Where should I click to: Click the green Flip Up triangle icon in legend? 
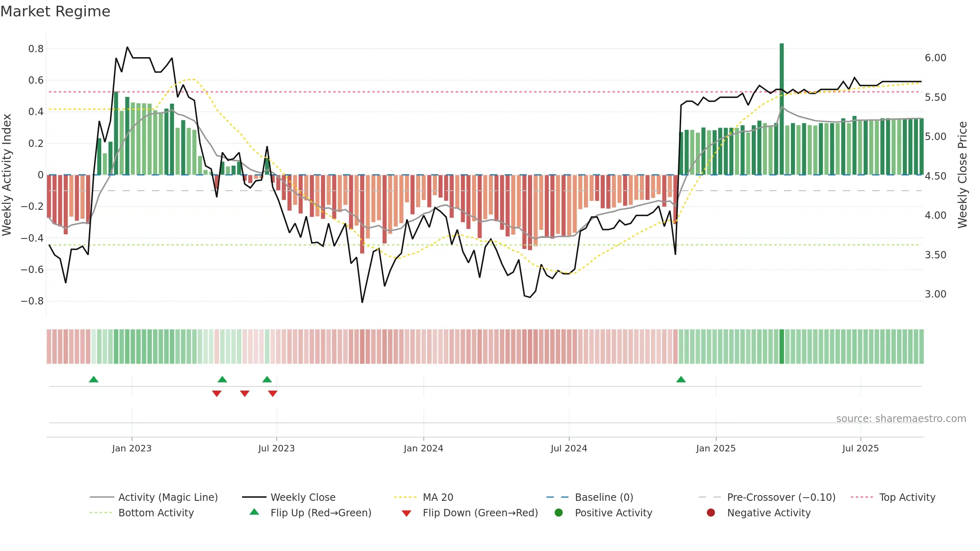pos(254,512)
